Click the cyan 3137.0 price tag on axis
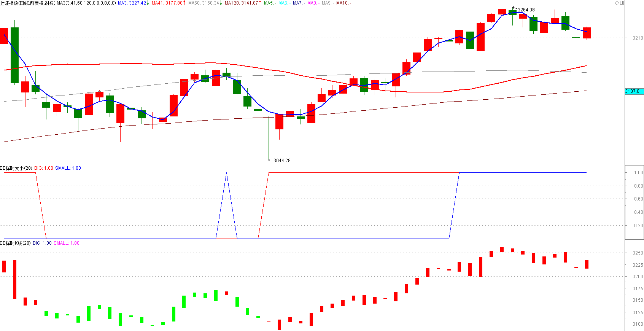The height and width of the screenshot is (331, 644). 634,91
